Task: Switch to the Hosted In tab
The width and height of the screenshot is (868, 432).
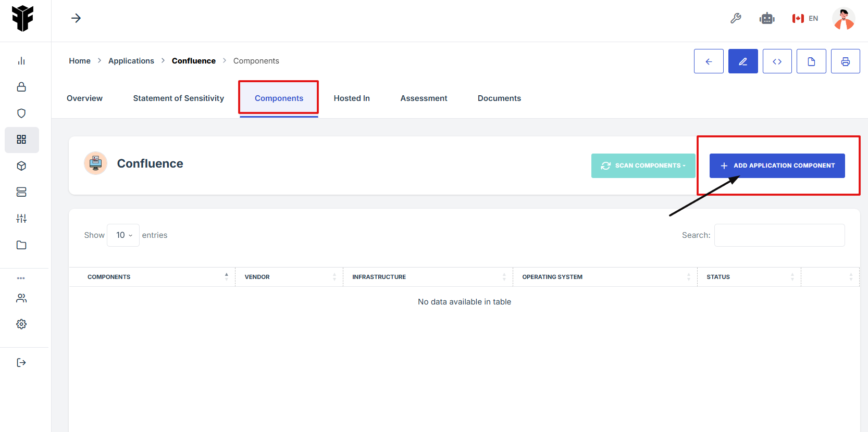Action: [x=352, y=98]
